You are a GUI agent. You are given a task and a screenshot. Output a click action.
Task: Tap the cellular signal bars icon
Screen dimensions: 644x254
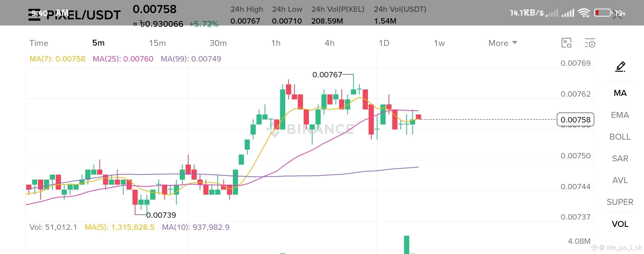pos(568,13)
